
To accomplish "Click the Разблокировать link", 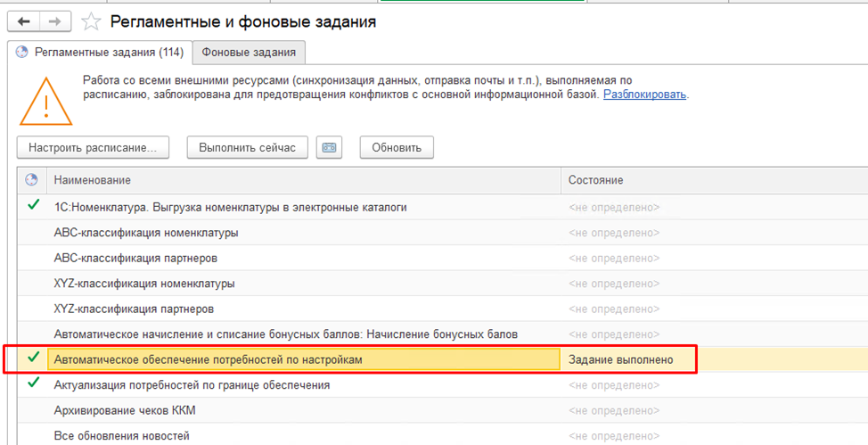I will pyautogui.click(x=644, y=95).
